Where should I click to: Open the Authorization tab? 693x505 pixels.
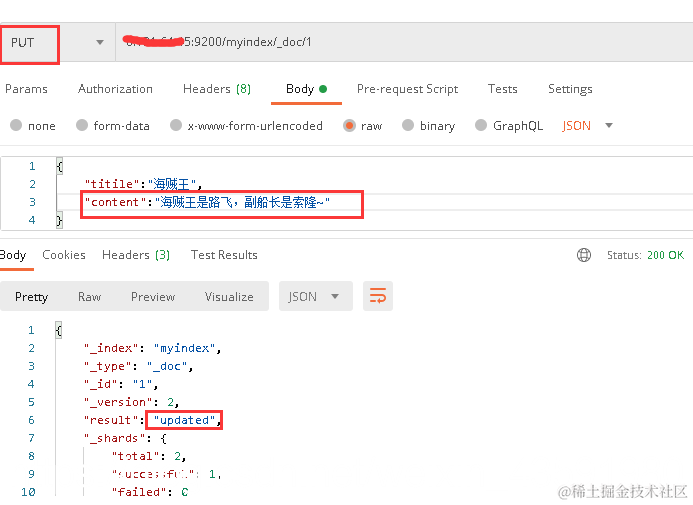click(115, 89)
